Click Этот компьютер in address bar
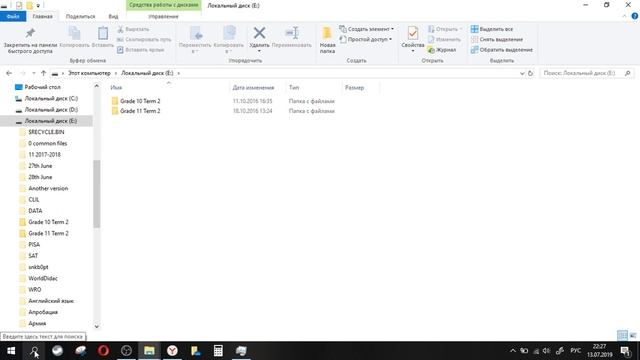Screen dimensions: 640x360 coord(89,73)
